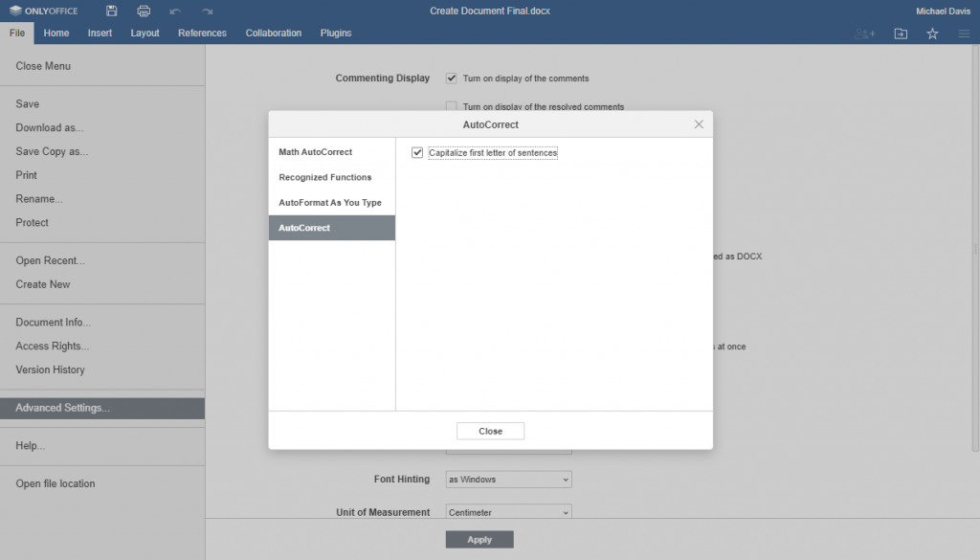Screen dimensions: 980x560
Task: Save the document using the save icon
Action: click(x=110, y=11)
